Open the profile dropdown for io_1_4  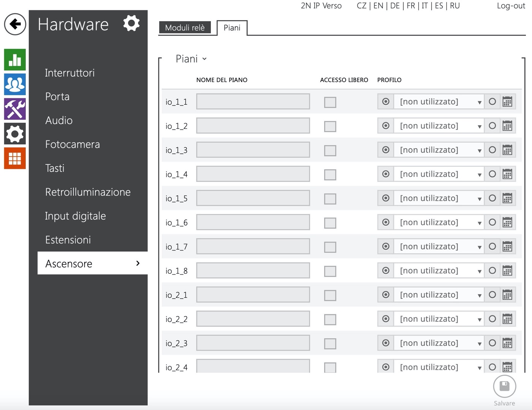[x=439, y=174]
